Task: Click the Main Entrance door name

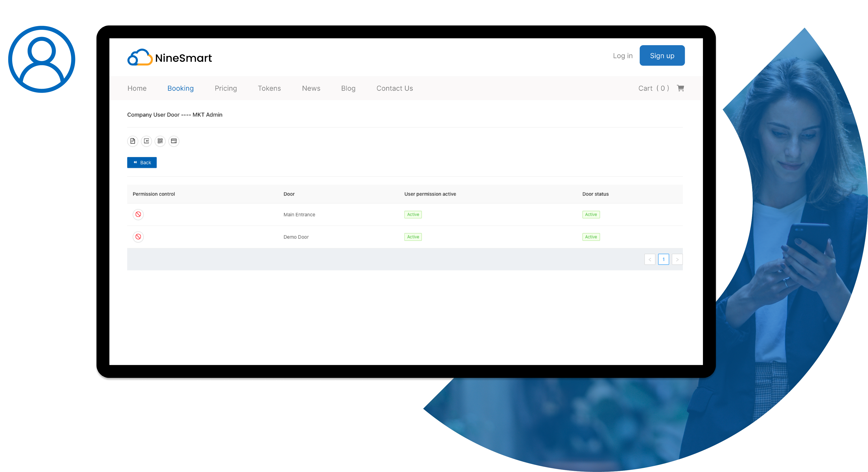Action: point(299,215)
